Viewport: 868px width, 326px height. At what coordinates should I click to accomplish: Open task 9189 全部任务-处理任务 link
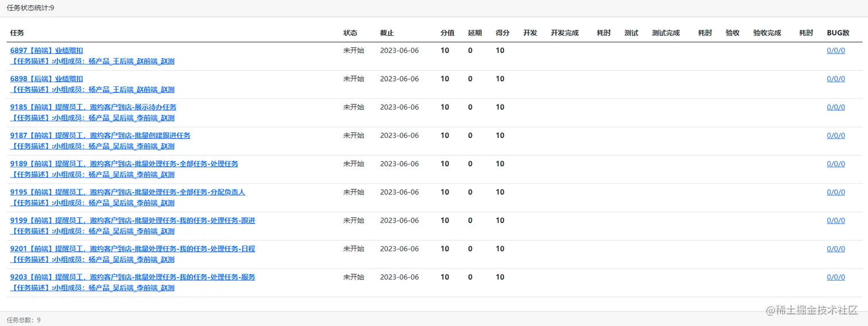point(124,164)
